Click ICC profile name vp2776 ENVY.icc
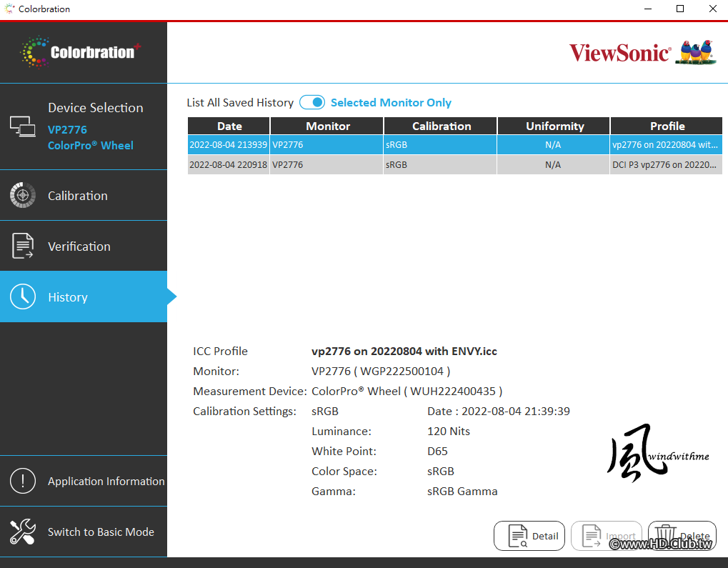 point(404,351)
